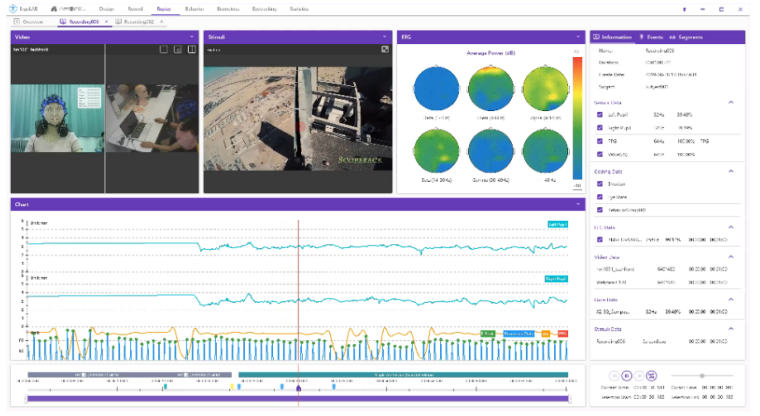Viewport: 760px width, 416px height.
Task: Adjust the playback speed slider
Action: pyautogui.click(x=702, y=376)
